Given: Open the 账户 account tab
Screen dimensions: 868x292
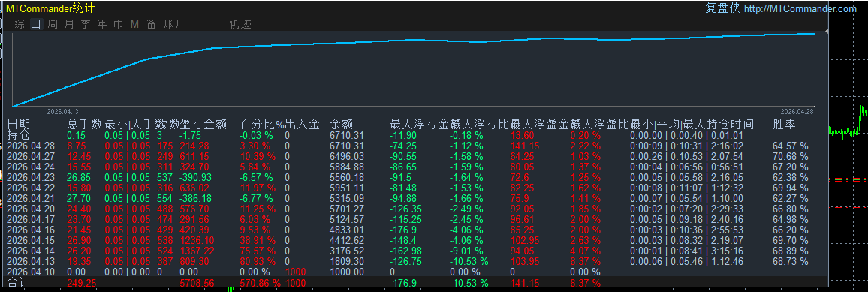Looking at the screenshot, I should pos(174,24).
